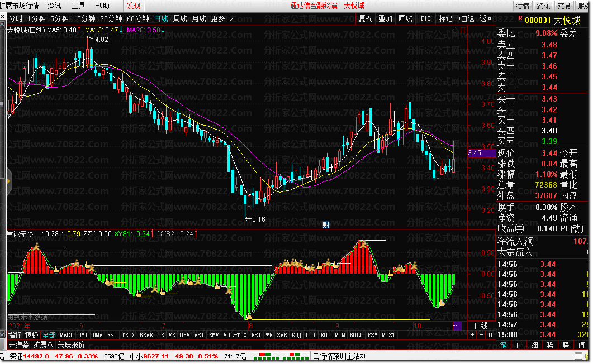593x364 pixels.
Task: Click the 财 financial marker on the chart
Action: [326, 224]
